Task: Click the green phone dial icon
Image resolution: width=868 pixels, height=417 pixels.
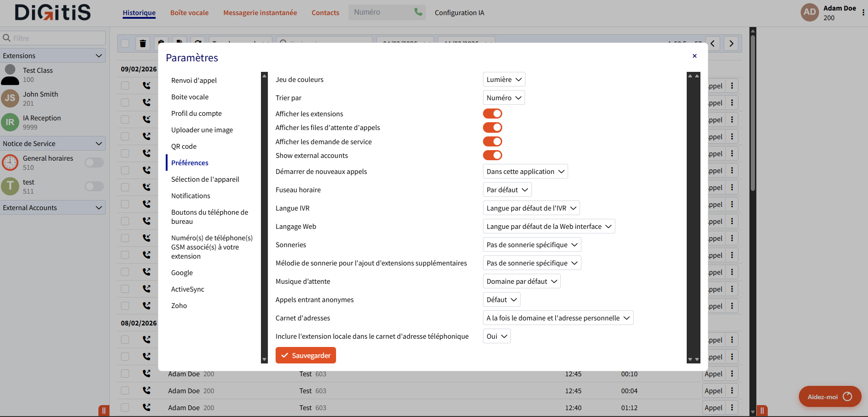Action: [x=418, y=12]
